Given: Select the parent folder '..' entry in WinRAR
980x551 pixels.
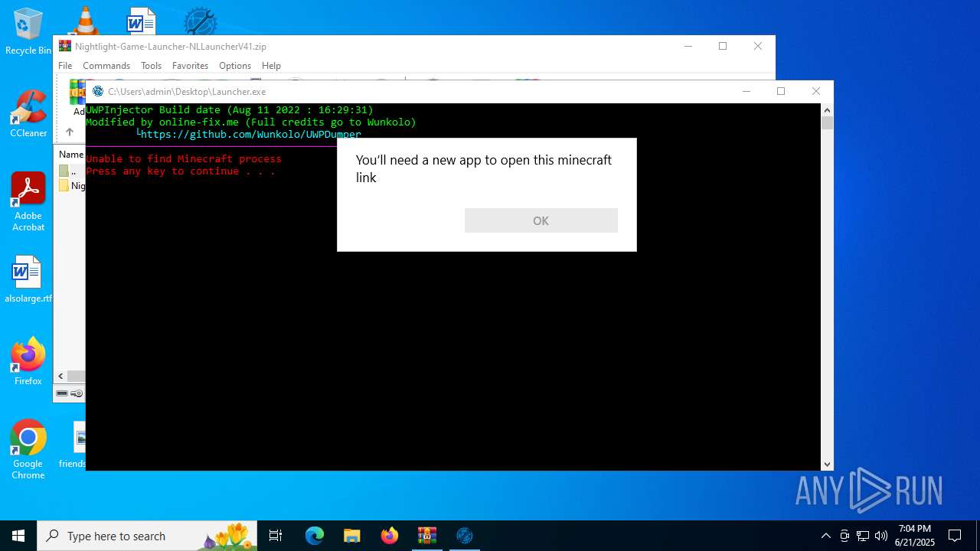Looking at the screenshot, I should [x=69, y=171].
